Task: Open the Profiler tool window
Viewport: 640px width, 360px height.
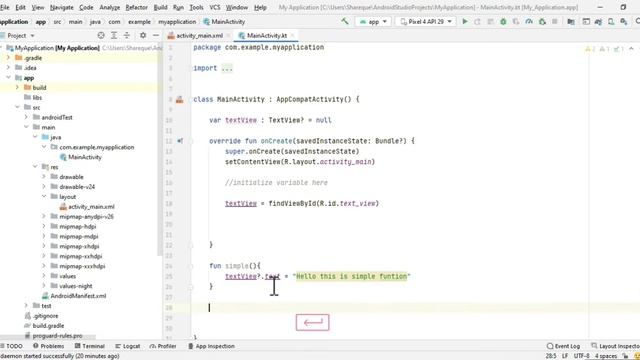Action: [163, 346]
